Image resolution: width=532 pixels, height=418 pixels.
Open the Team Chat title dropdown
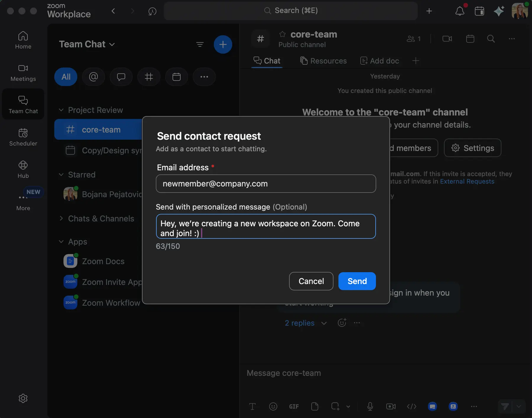87,44
